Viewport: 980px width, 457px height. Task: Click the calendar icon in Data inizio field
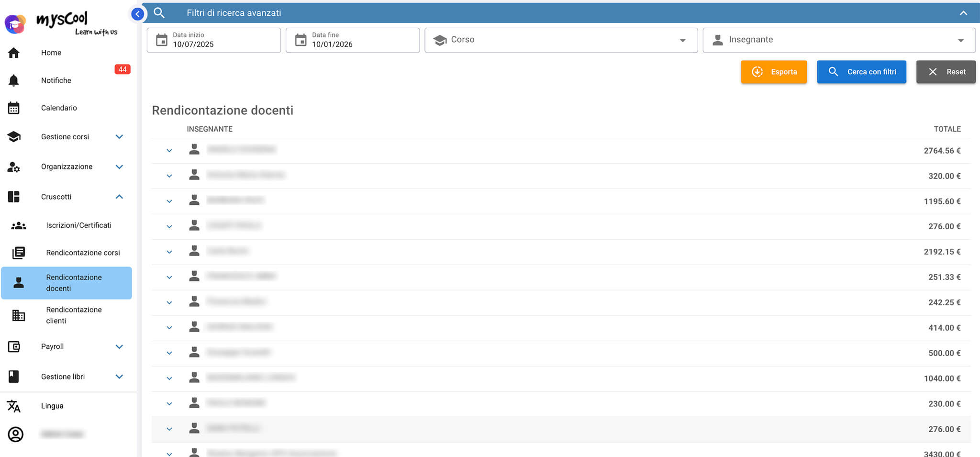point(162,40)
